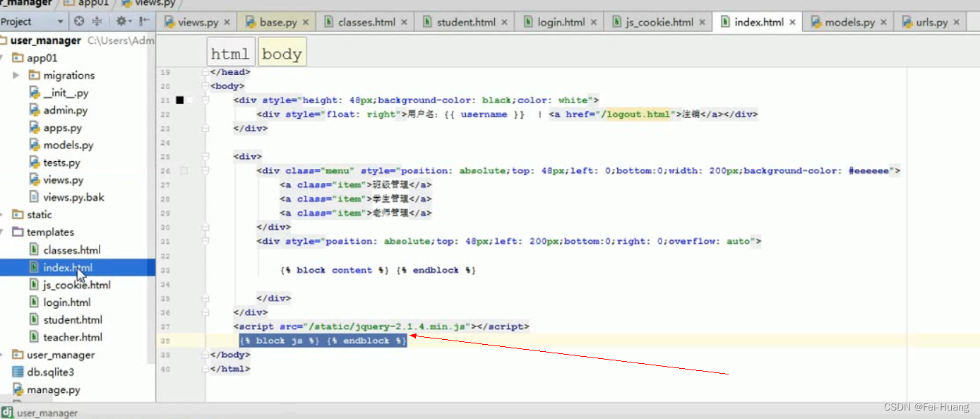Open tests.py in the project tree
This screenshot has width=980, height=419.
click(x=61, y=163)
